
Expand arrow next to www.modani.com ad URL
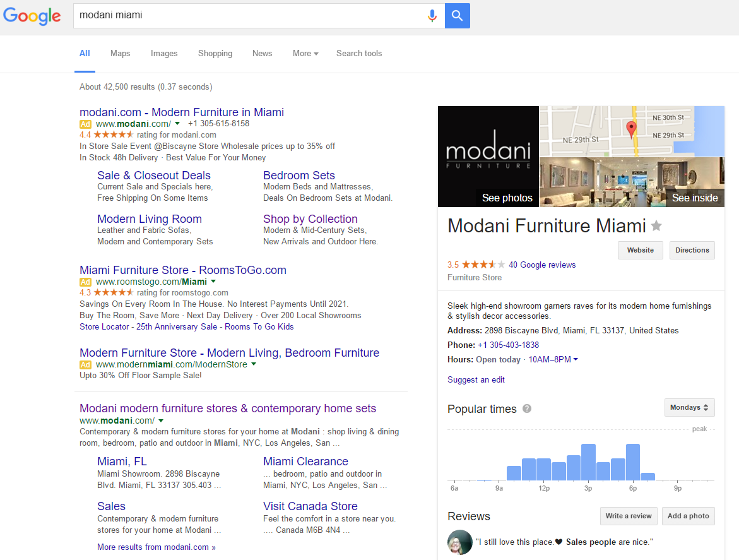(x=177, y=124)
